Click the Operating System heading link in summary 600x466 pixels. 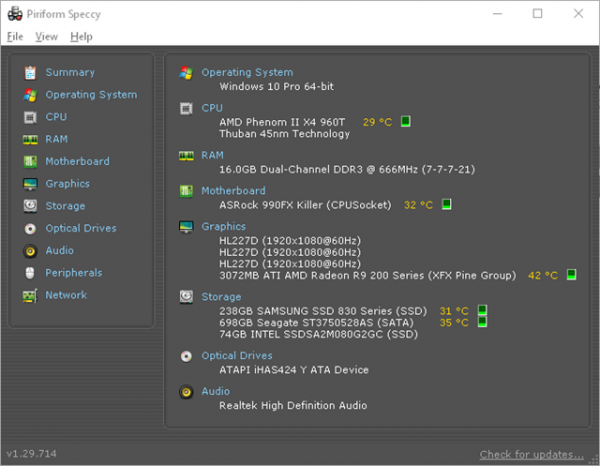(x=247, y=73)
